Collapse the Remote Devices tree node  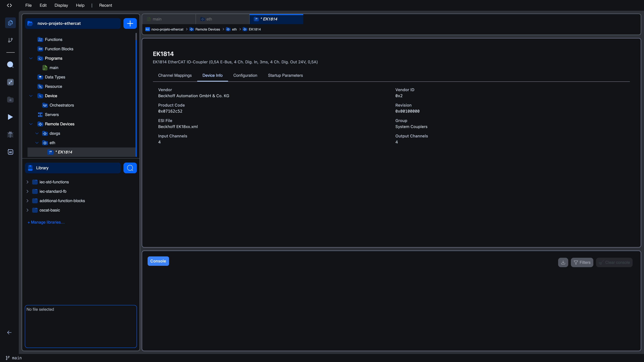(31, 124)
